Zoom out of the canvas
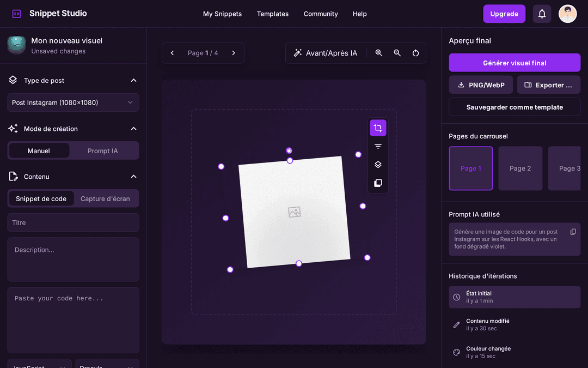 tap(397, 53)
